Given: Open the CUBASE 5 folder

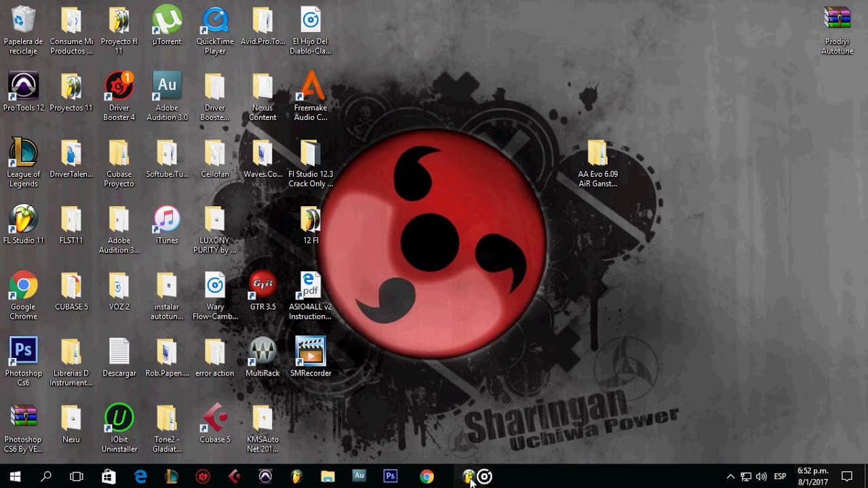Looking at the screenshot, I should (x=71, y=291).
